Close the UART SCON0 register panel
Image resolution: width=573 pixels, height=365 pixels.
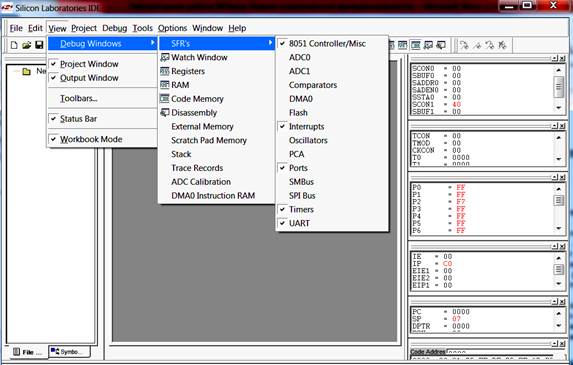(x=562, y=58)
